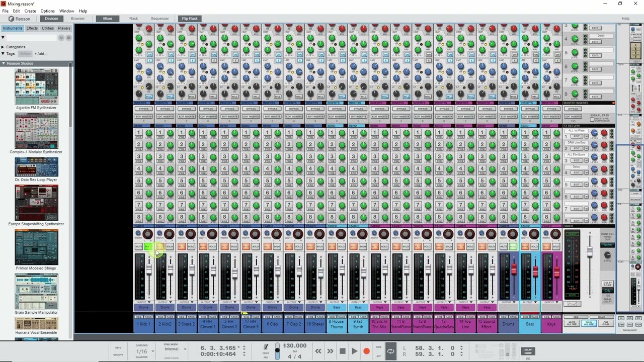Screen dimensions: 644x362
Task: Toggle the Loop on/off button
Action: tap(391, 351)
